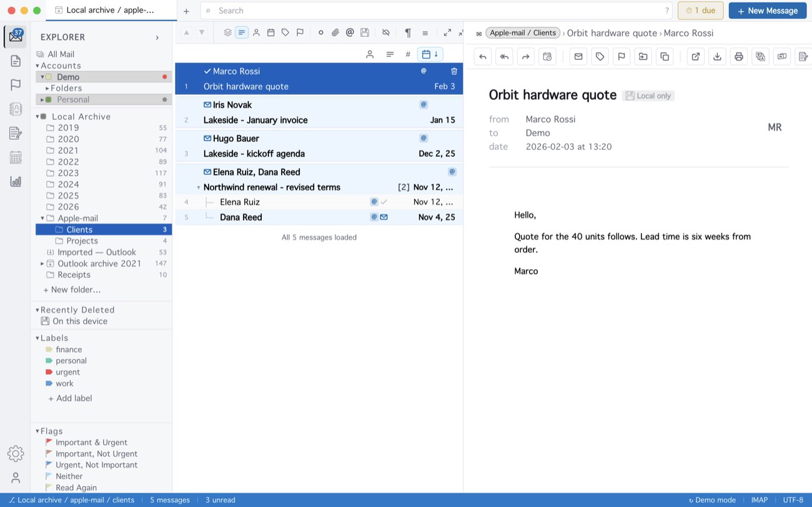Click the 1 due reminder button
The height and width of the screenshot is (507, 812).
tap(701, 11)
